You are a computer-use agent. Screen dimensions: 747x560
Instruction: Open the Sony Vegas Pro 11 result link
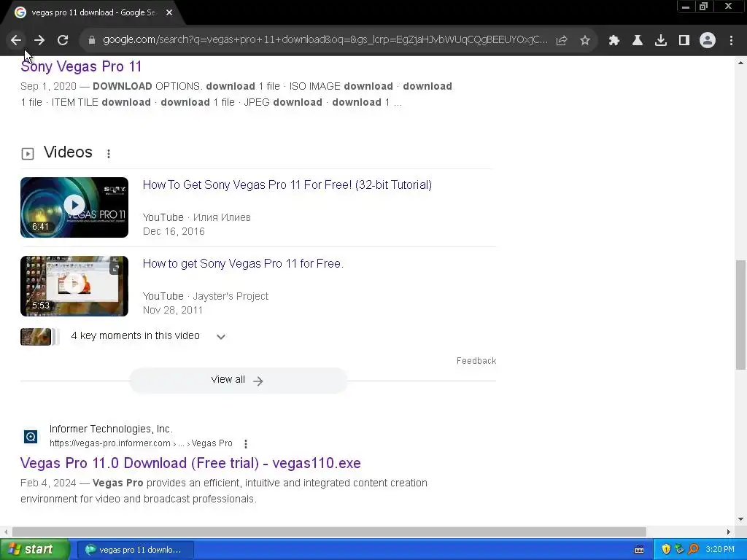(x=81, y=66)
